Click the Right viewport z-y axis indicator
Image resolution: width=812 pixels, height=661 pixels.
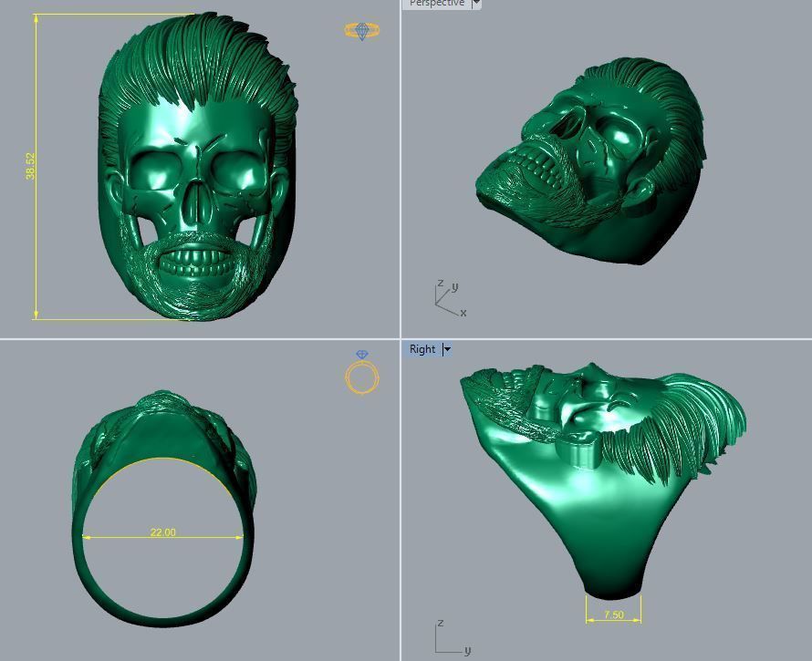point(453,637)
